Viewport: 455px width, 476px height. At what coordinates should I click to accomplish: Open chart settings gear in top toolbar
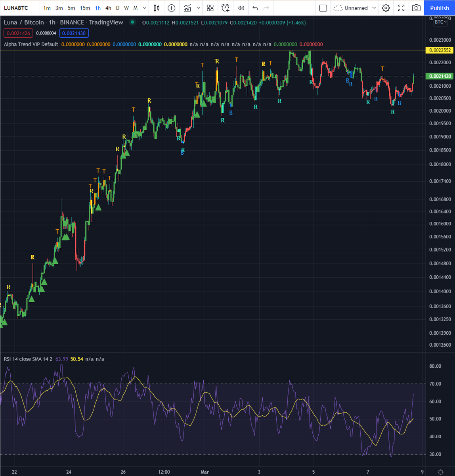pyautogui.click(x=386, y=8)
